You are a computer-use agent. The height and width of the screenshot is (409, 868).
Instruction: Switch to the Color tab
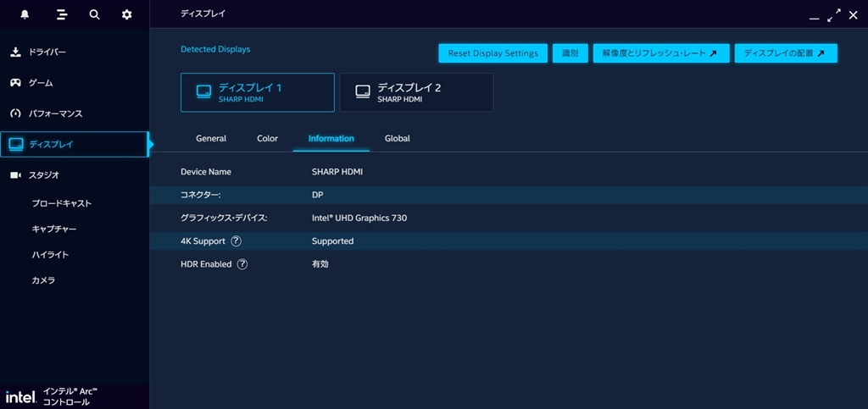[267, 139]
